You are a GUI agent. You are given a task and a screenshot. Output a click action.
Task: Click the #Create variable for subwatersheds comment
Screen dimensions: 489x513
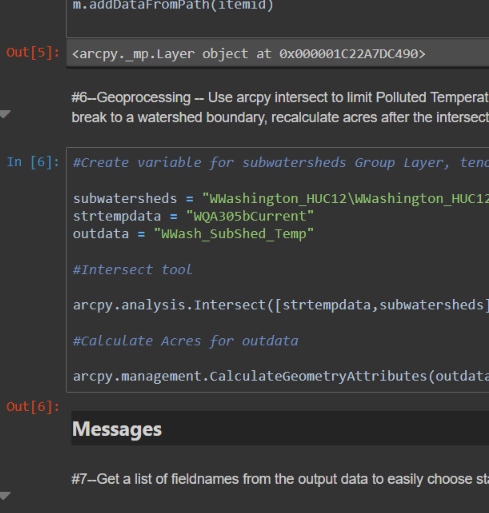(x=281, y=163)
